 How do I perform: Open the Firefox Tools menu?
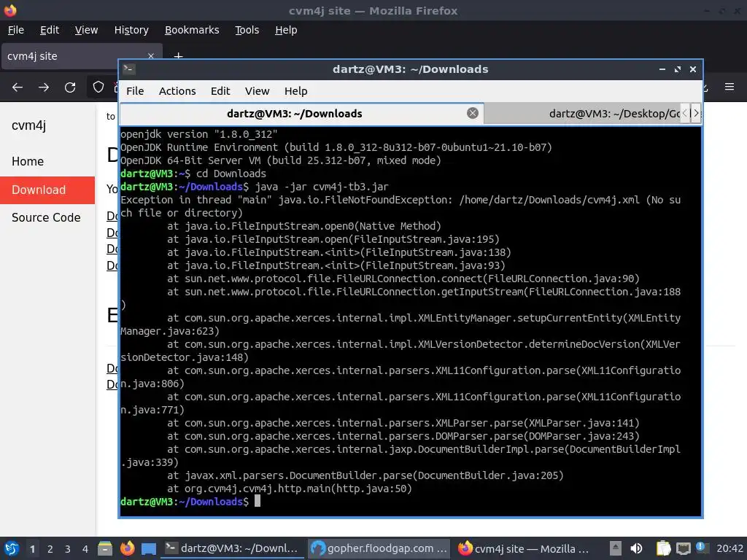[247, 30]
